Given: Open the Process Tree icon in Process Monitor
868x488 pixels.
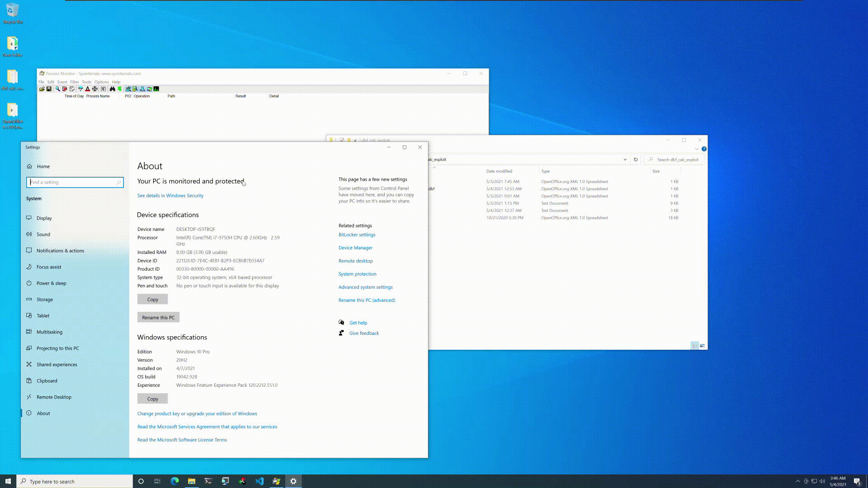Looking at the screenshot, I should click(x=103, y=89).
